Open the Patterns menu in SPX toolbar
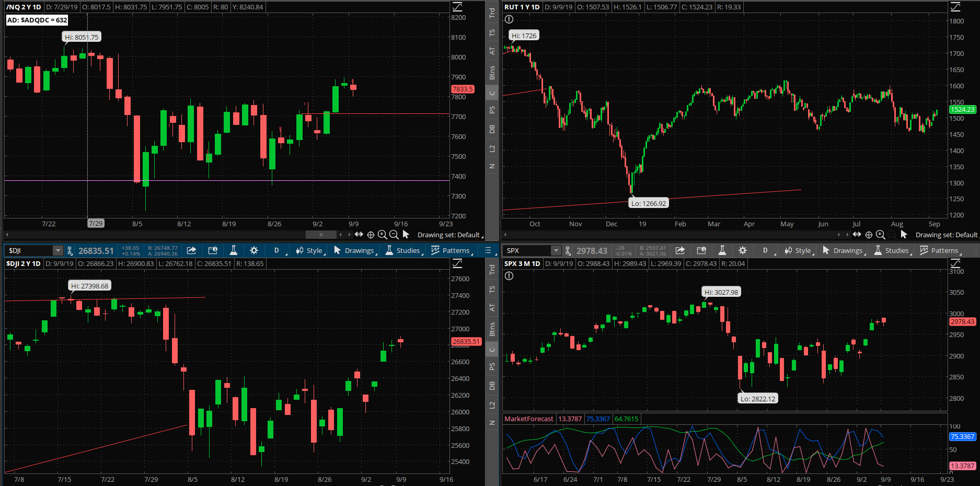980x486 pixels. click(x=941, y=251)
